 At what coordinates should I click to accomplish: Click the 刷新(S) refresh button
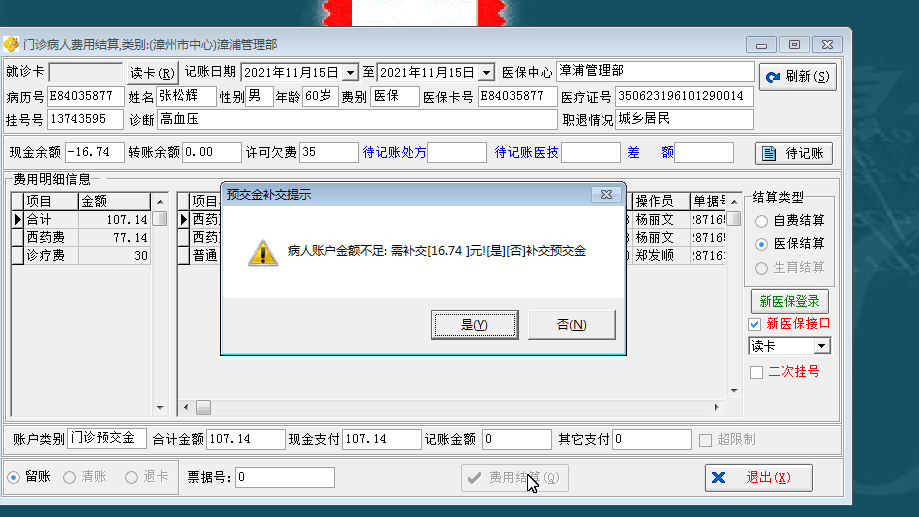(798, 77)
